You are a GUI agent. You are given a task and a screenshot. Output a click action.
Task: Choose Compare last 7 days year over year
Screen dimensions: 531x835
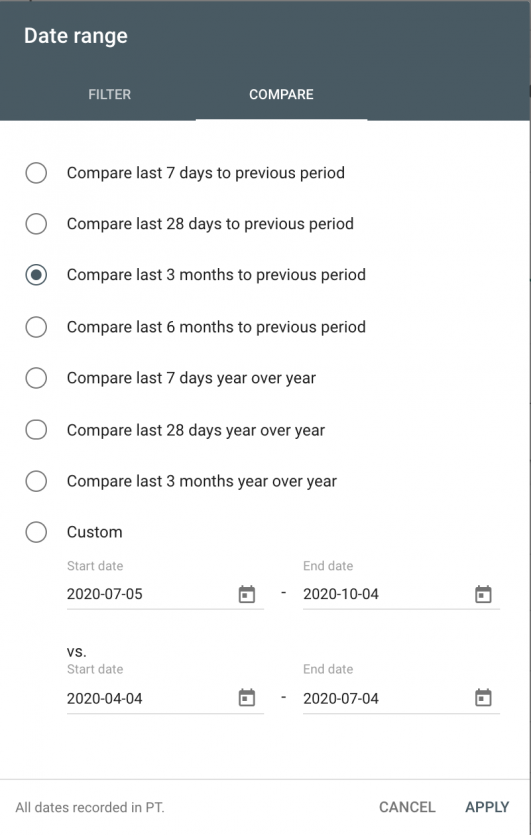36,378
